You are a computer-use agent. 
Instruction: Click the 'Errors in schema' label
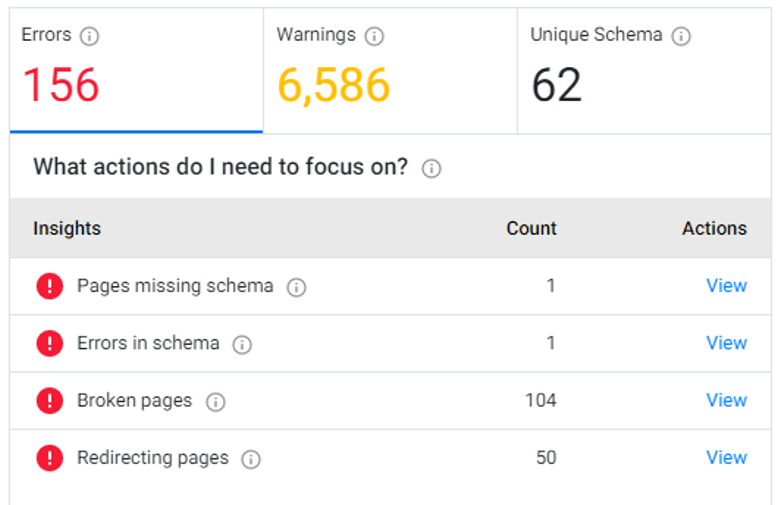148,343
